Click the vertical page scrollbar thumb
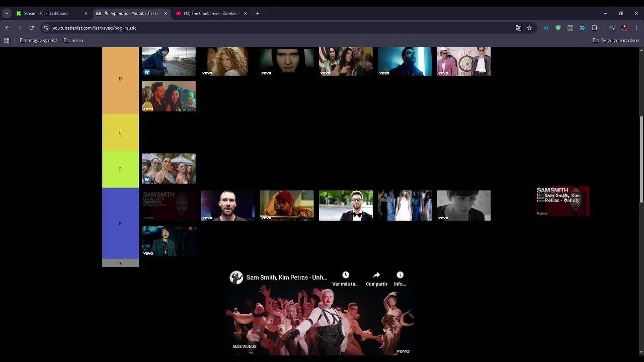 [641, 159]
